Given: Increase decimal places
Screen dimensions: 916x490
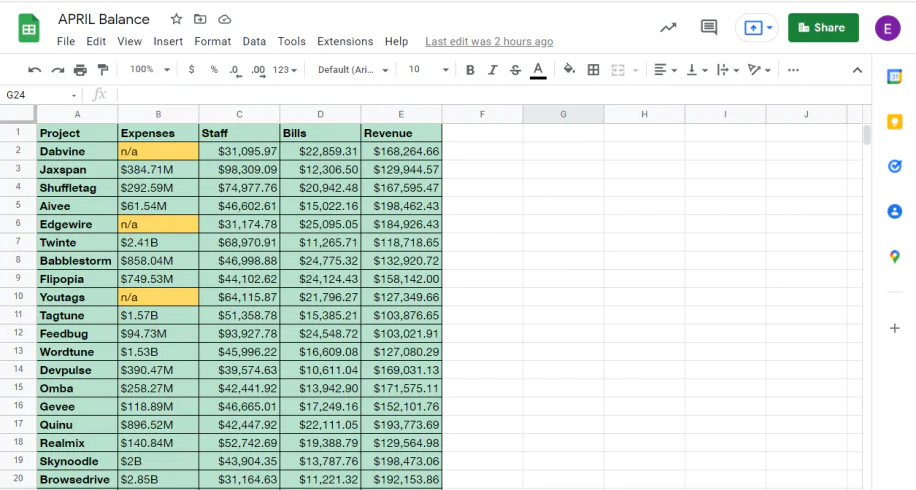Looking at the screenshot, I should [x=258, y=71].
